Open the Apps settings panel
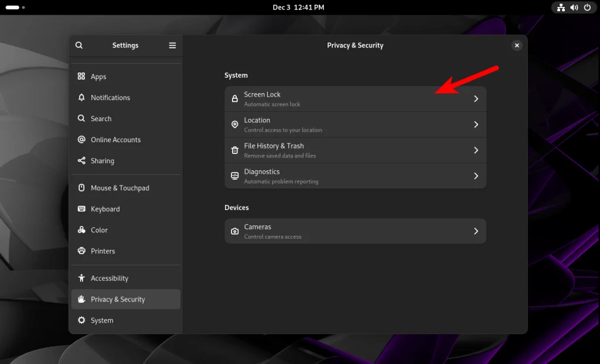 coord(126,77)
